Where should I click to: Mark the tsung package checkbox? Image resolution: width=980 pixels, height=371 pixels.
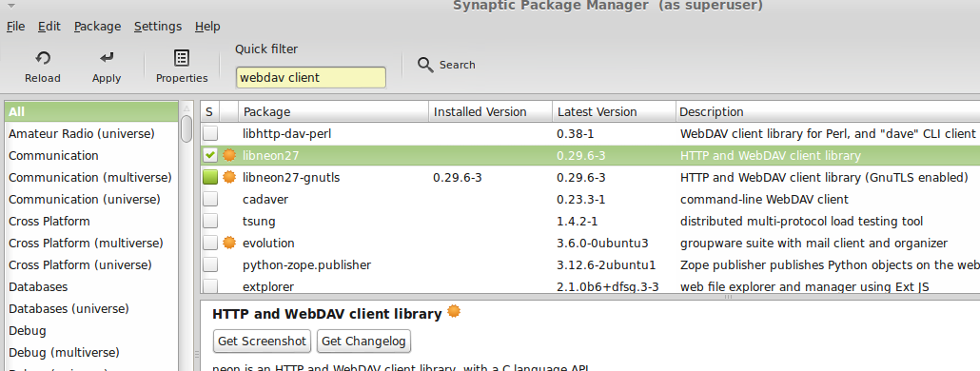[x=210, y=221]
